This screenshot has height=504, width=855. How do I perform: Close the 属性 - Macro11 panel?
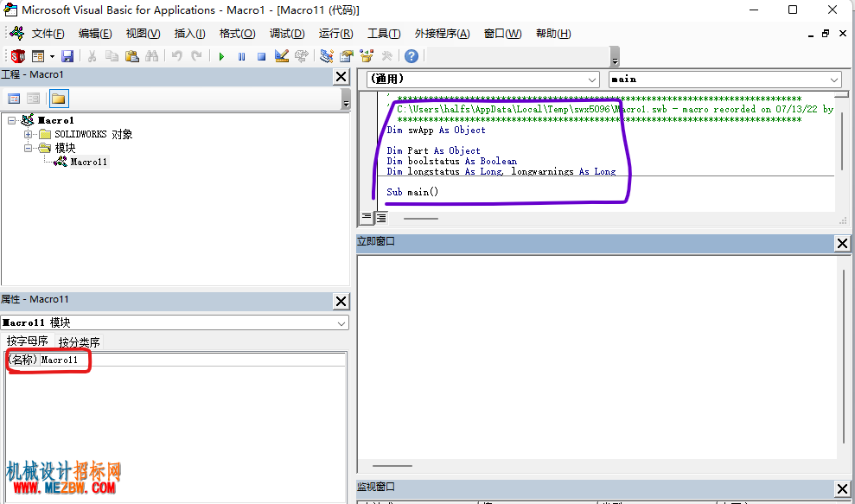point(341,301)
